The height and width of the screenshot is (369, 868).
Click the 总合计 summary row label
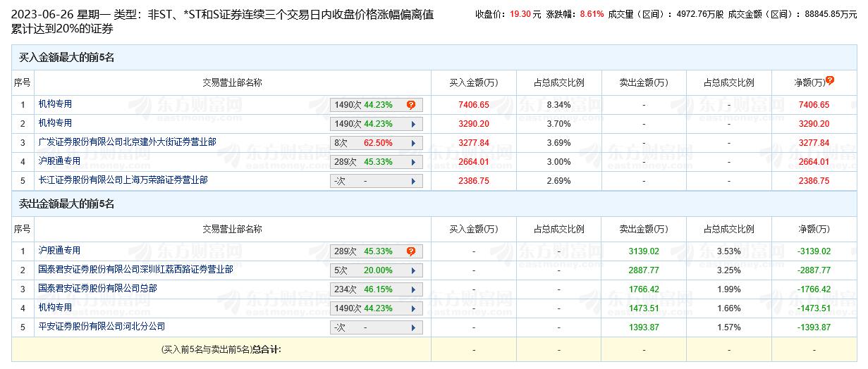[x=221, y=349]
